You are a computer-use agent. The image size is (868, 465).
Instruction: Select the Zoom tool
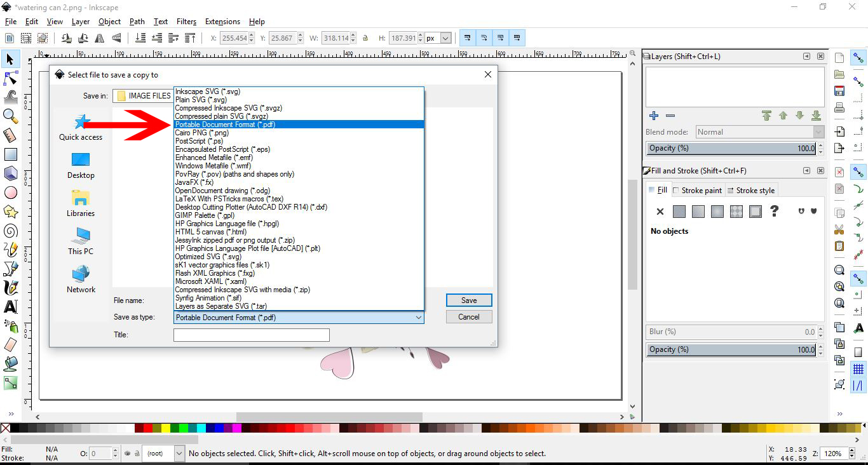point(10,116)
